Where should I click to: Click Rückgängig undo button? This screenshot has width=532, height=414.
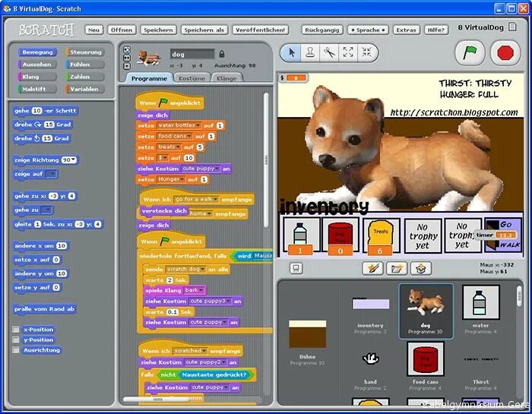tap(322, 30)
